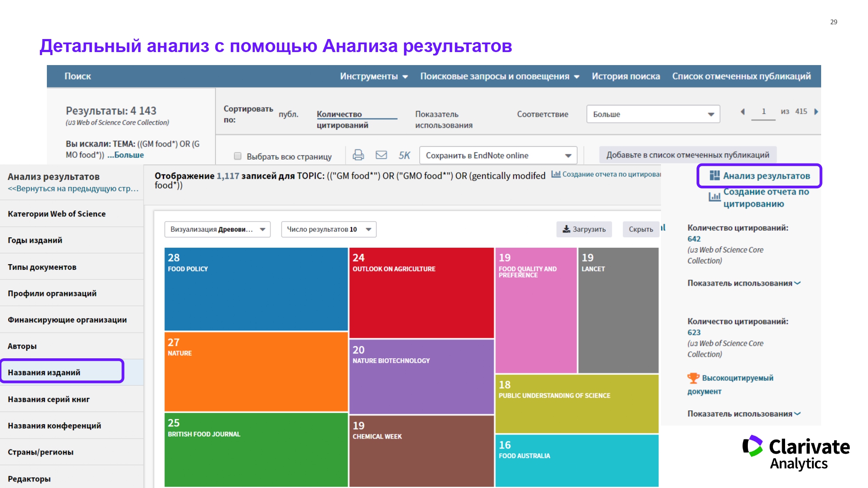Select Типы документов
The height and width of the screenshot is (488, 868).
72,267
